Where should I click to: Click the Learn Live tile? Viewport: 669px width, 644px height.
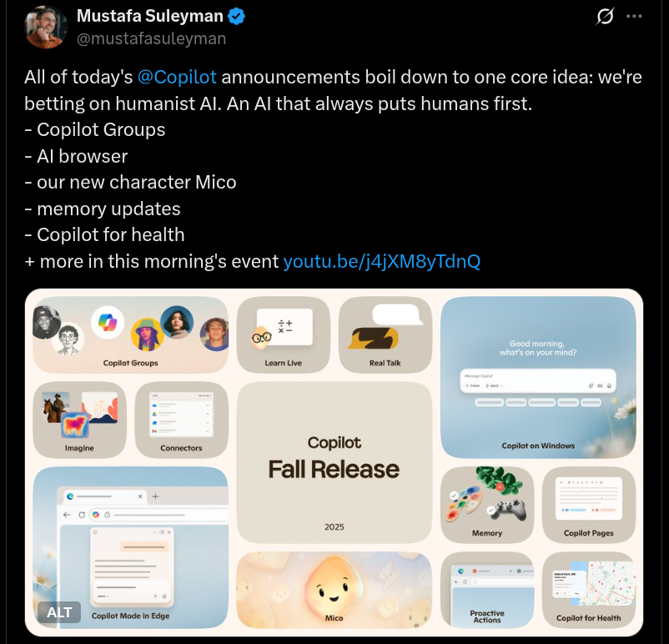(284, 335)
